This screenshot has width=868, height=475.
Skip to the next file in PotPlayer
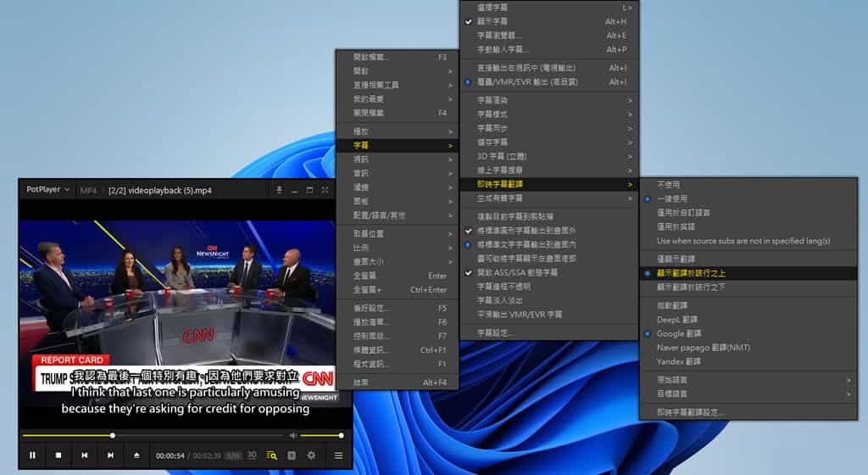point(110,455)
